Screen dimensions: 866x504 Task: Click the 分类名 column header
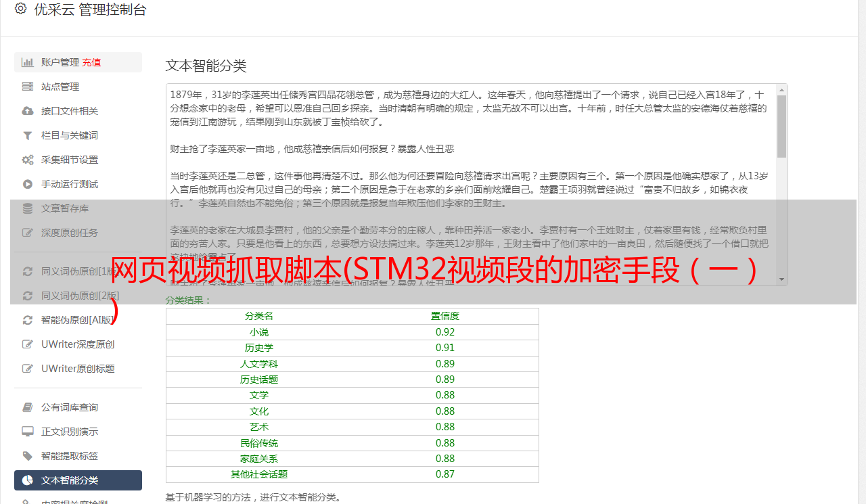259,316
